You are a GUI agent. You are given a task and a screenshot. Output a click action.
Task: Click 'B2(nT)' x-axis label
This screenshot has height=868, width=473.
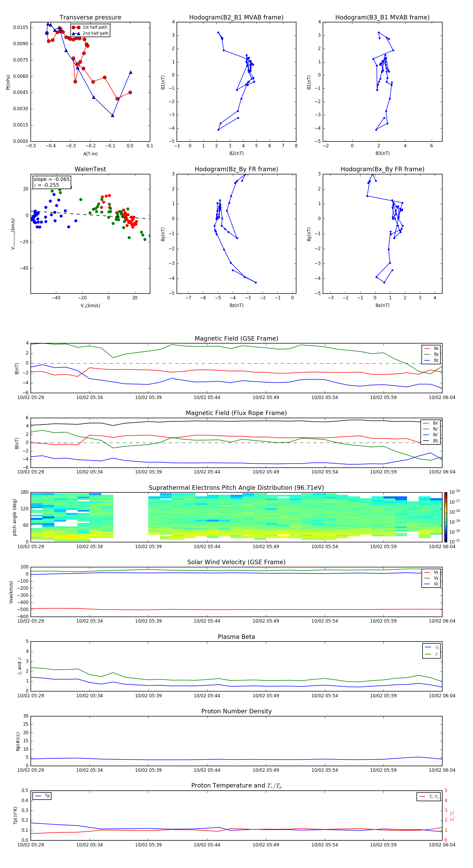236,153
